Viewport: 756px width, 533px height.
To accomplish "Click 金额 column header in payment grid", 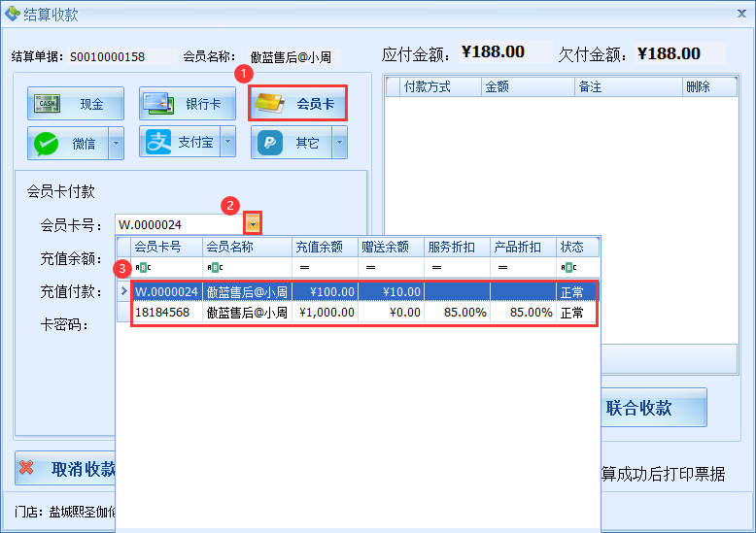I will click(528, 86).
